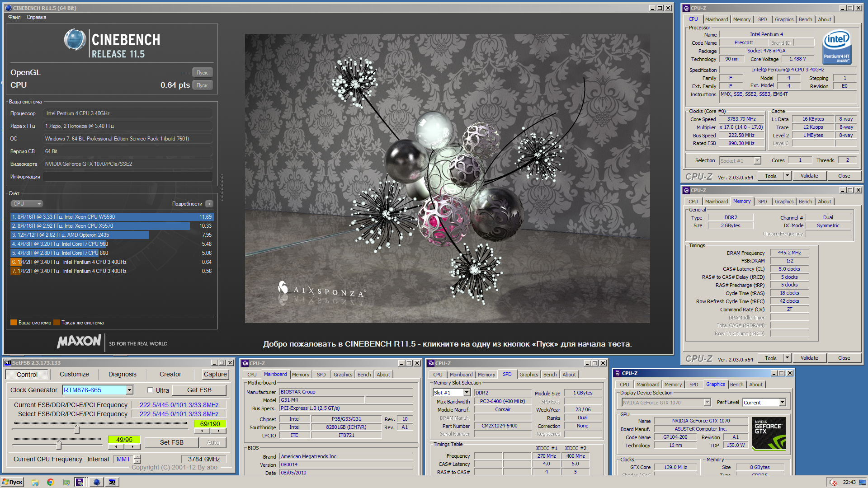The image size is (868, 488).
Task: Click the CPU-Z taskbar button
Action: pyautogui.click(x=79, y=482)
